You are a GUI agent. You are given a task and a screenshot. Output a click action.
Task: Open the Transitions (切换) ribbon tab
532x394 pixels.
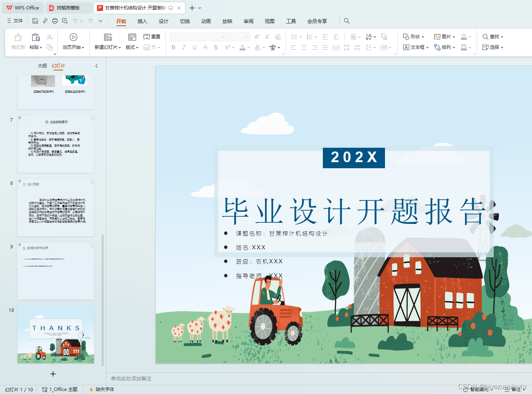(x=185, y=21)
